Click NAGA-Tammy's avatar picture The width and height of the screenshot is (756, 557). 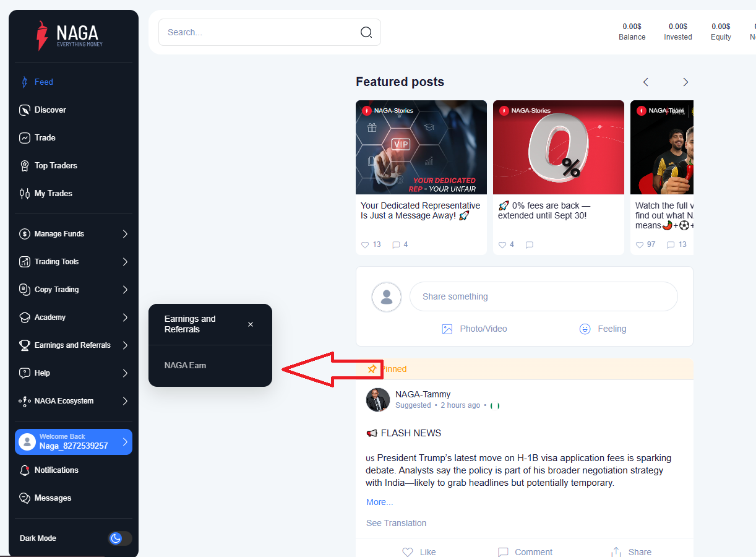(x=378, y=400)
